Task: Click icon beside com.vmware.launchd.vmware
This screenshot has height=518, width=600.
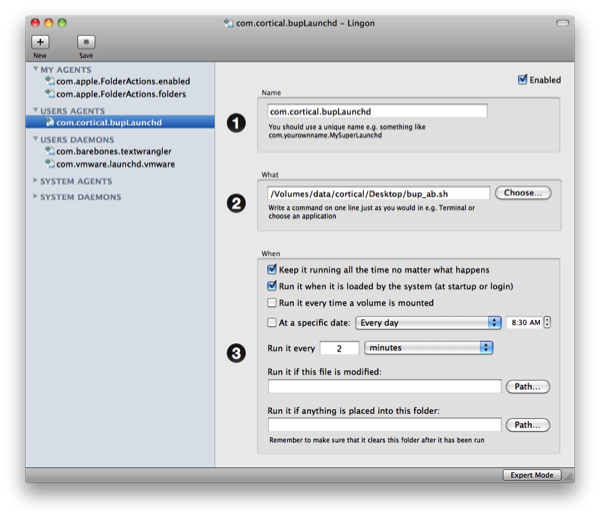Action: [x=50, y=163]
